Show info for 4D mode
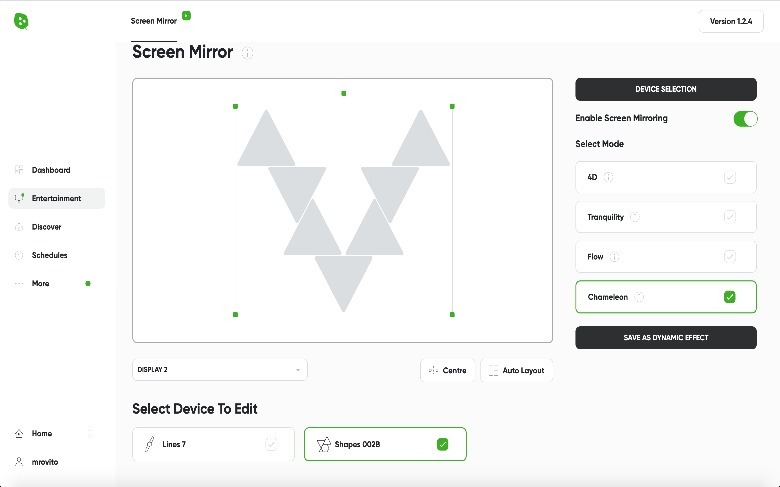Image resolution: width=780 pixels, height=487 pixels. click(x=608, y=177)
